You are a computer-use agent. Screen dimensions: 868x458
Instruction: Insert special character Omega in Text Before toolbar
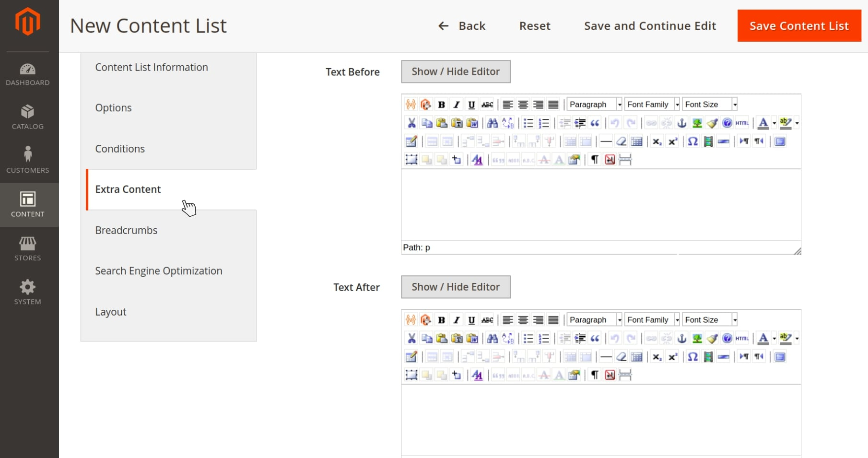[692, 141]
